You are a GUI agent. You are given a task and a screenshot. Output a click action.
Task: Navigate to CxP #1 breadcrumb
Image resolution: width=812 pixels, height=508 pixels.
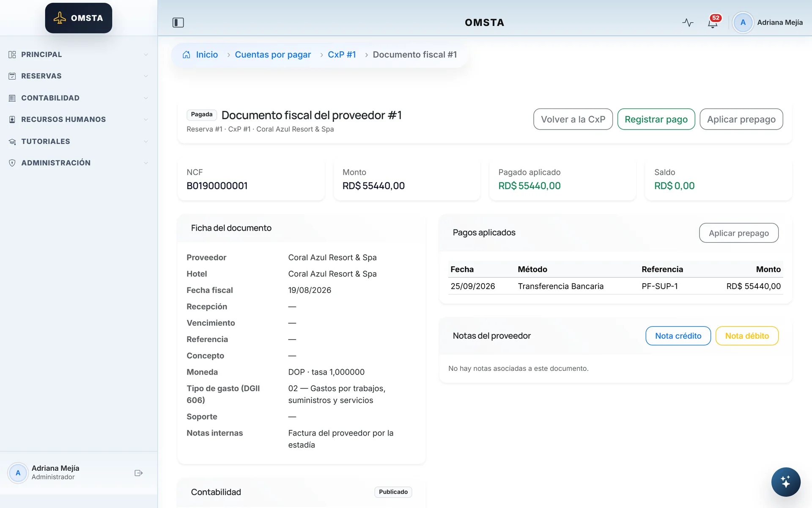point(342,55)
